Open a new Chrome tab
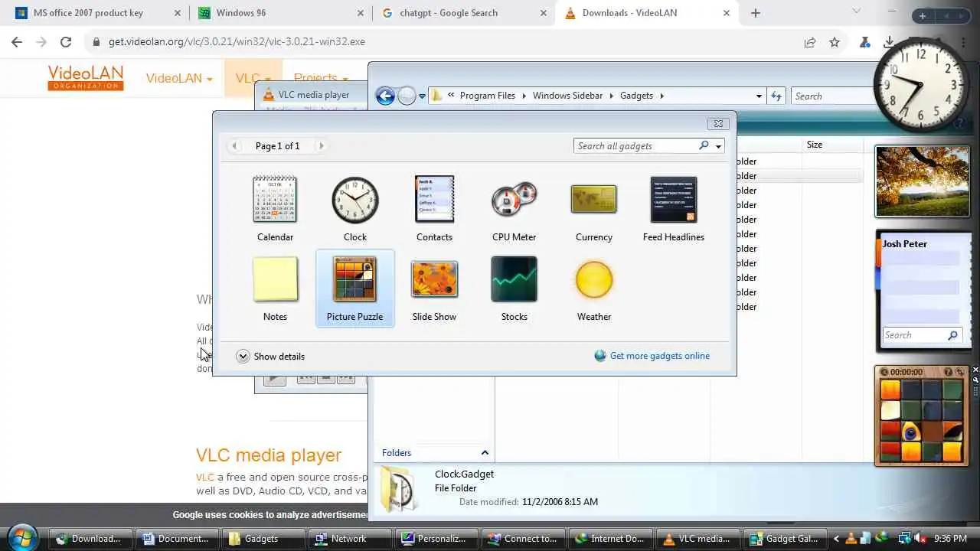 point(756,13)
